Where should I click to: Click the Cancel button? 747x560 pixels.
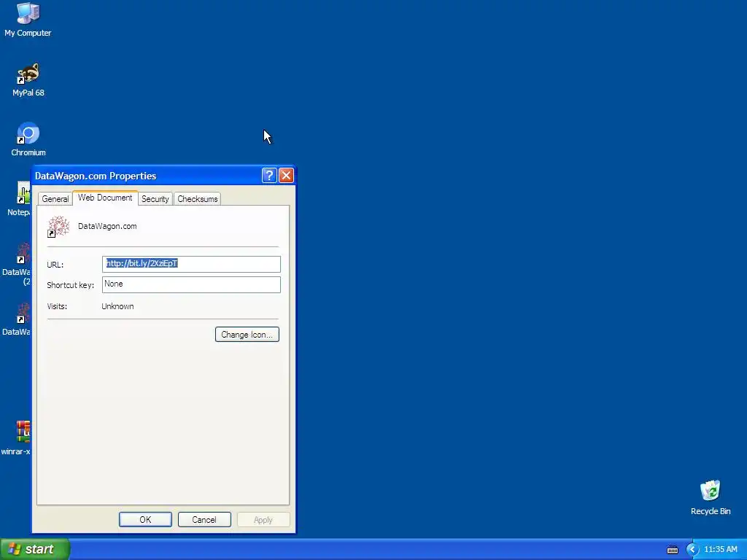204,519
